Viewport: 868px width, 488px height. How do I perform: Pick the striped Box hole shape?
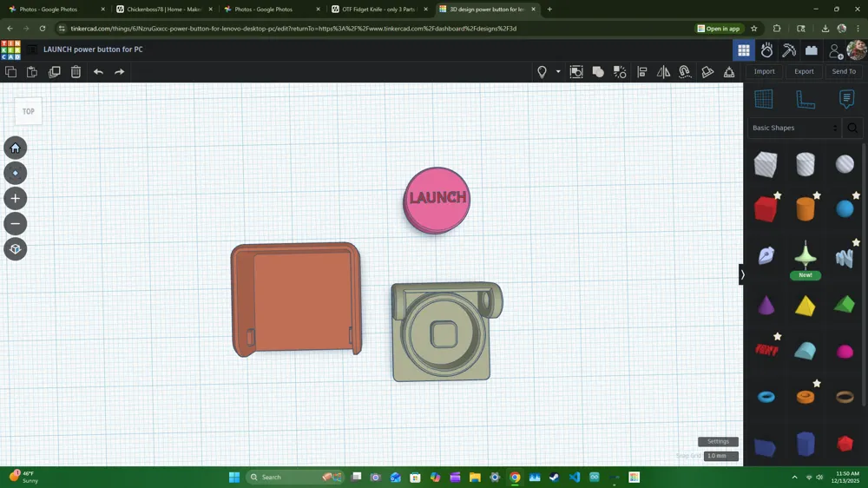click(x=766, y=164)
